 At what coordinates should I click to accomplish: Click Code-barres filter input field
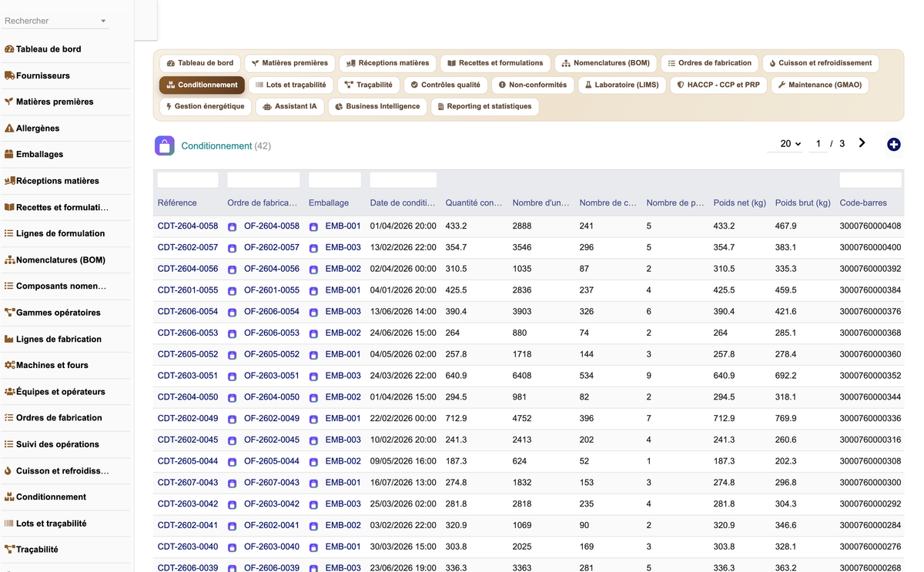pyautogui.click(x=870, y=180)
